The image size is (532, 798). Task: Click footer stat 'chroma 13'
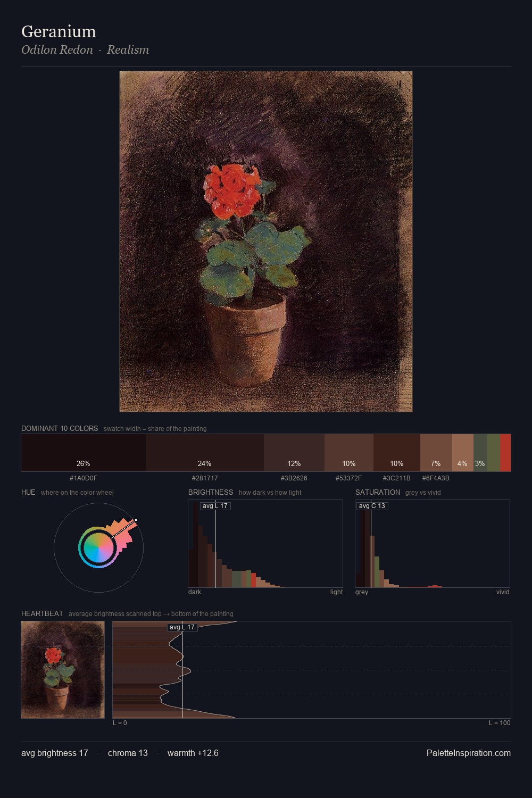click(128, 753)
